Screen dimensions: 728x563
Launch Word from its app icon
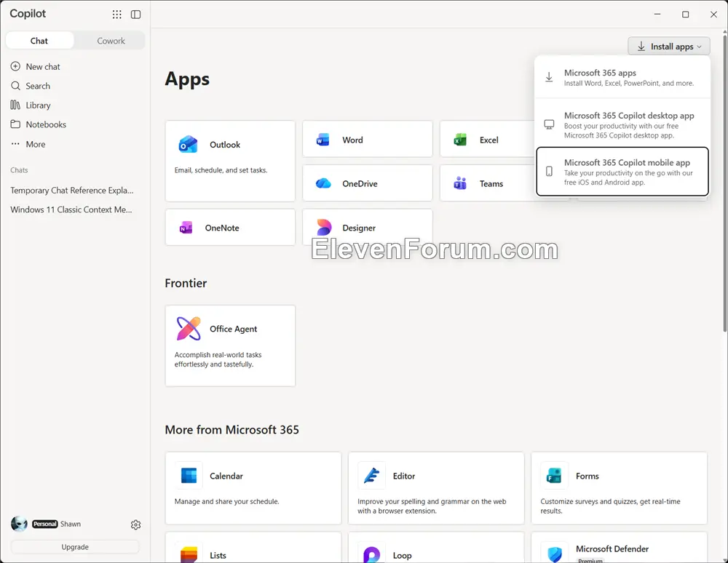click(x=323, y=140)
